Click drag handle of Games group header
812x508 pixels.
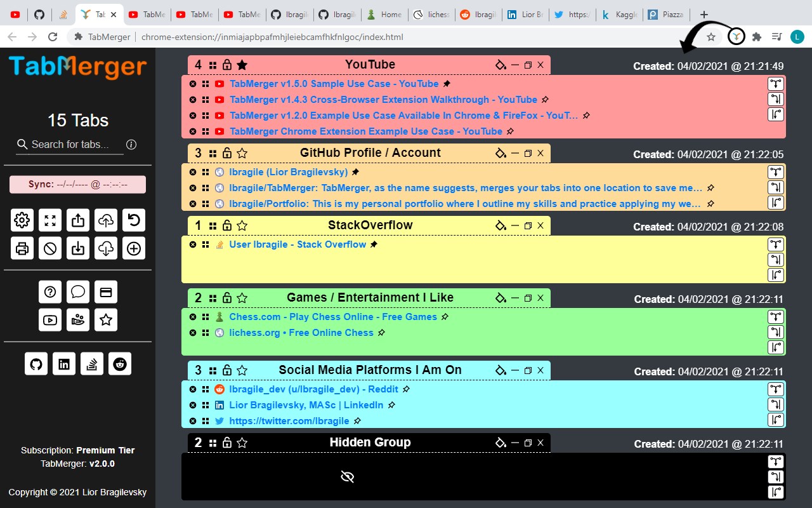pyautogui.click(x=213, y=297)
